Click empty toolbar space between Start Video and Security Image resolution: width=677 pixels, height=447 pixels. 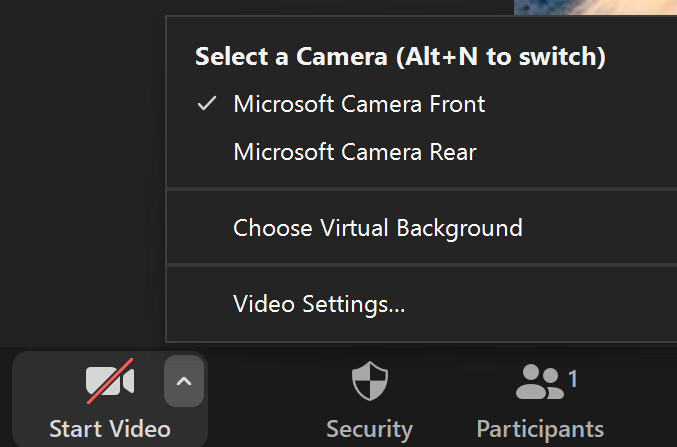[265, 398]
